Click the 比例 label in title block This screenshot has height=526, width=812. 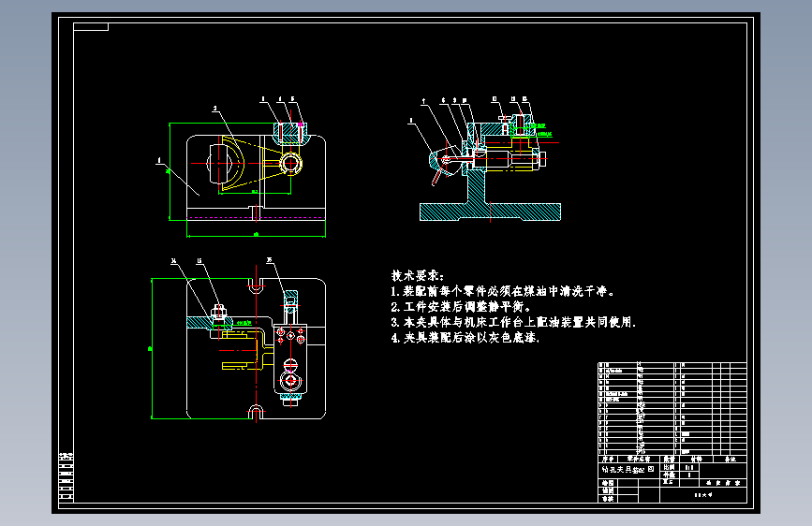point(669,467)
